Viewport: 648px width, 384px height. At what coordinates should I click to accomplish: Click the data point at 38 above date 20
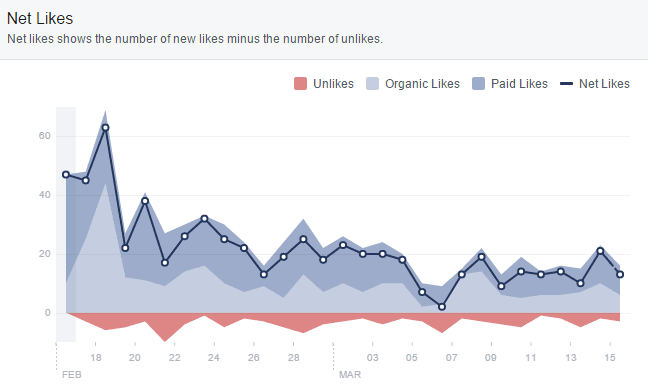click(145, 201)
